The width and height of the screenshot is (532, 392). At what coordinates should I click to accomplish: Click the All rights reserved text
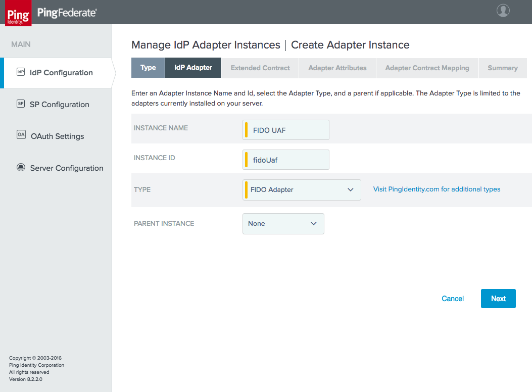point(29,372)
